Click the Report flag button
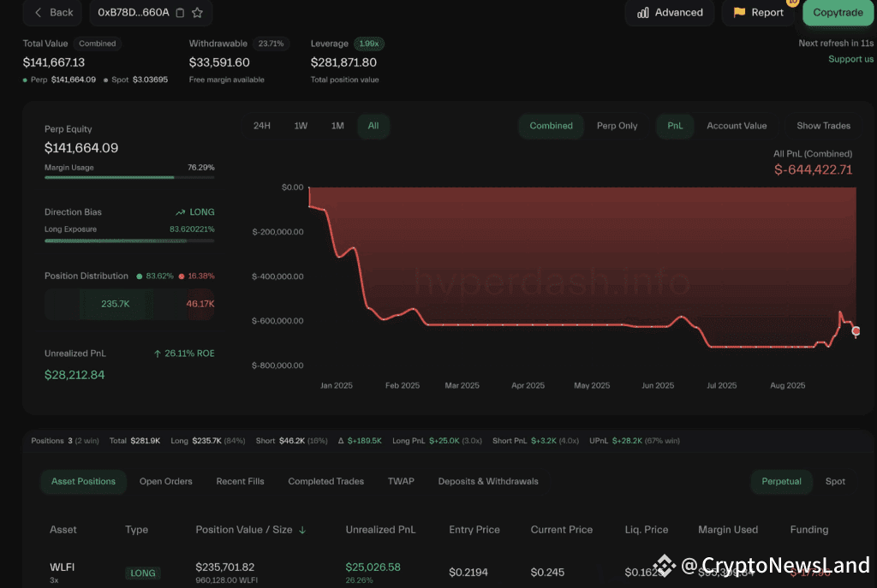The image size is (877, 588). click(x=758, y=12)
